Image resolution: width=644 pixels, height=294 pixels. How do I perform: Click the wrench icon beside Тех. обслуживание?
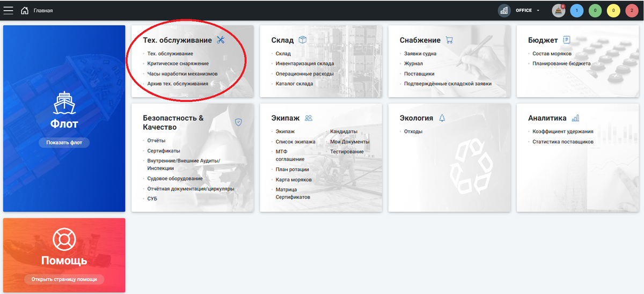(x=221, y=40)
